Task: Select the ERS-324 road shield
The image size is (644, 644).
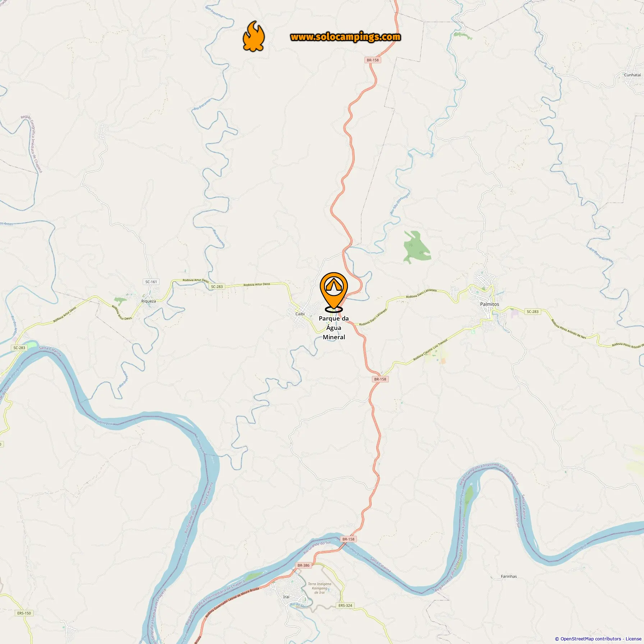Action: tap(345, 606)
